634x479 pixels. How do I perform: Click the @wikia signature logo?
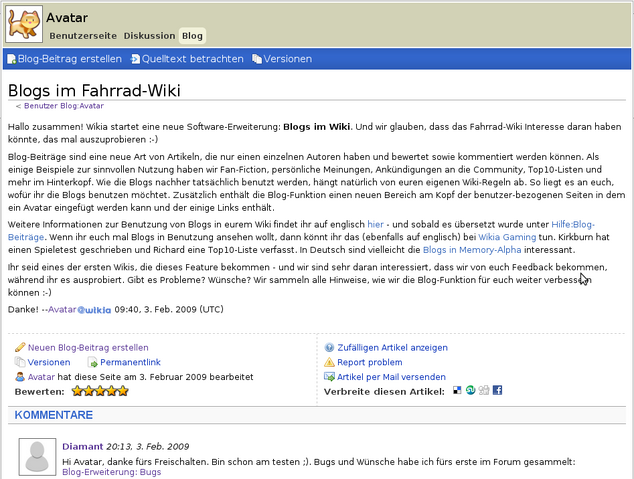coord(94,310)
